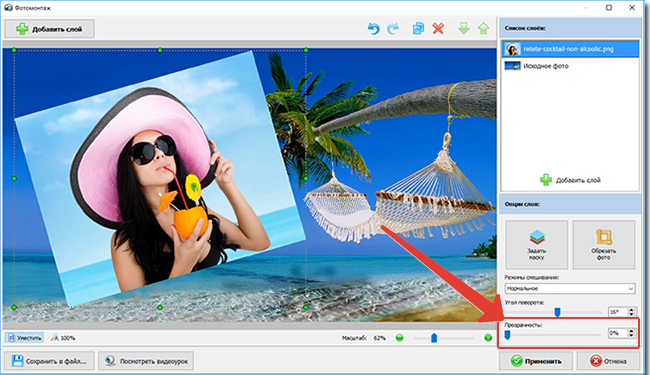650x375 pixels.
Task: Click the Список слоёв: panel header
Action: click(525, 28)
